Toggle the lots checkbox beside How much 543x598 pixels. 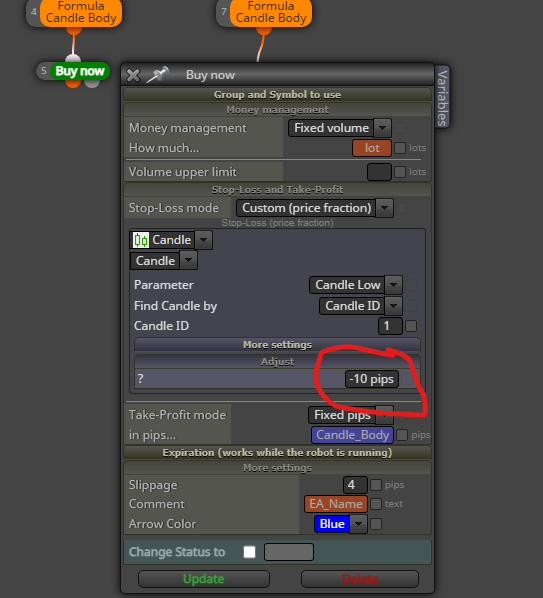tap(400, 148)
